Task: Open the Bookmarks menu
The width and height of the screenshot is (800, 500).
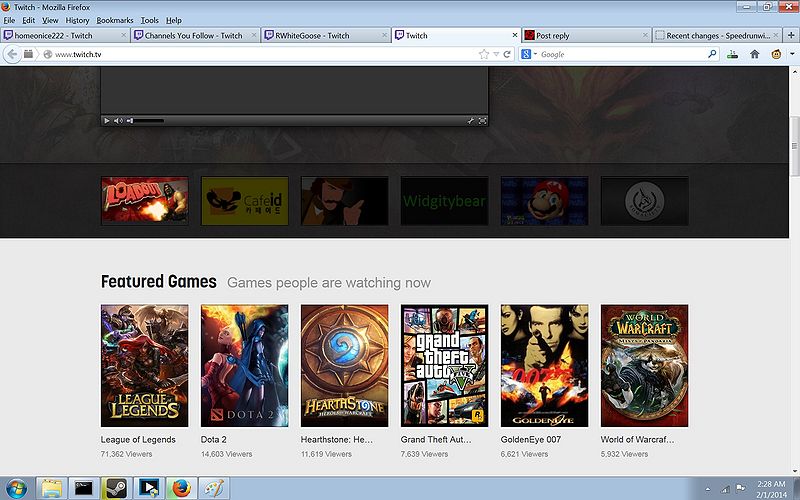Action: coord(115,20)
